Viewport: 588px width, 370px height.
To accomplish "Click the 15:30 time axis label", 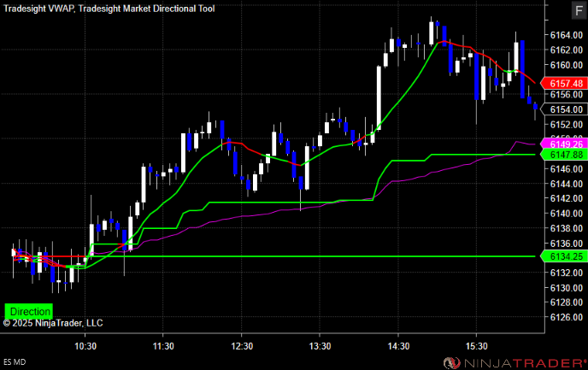I will 476,346.
